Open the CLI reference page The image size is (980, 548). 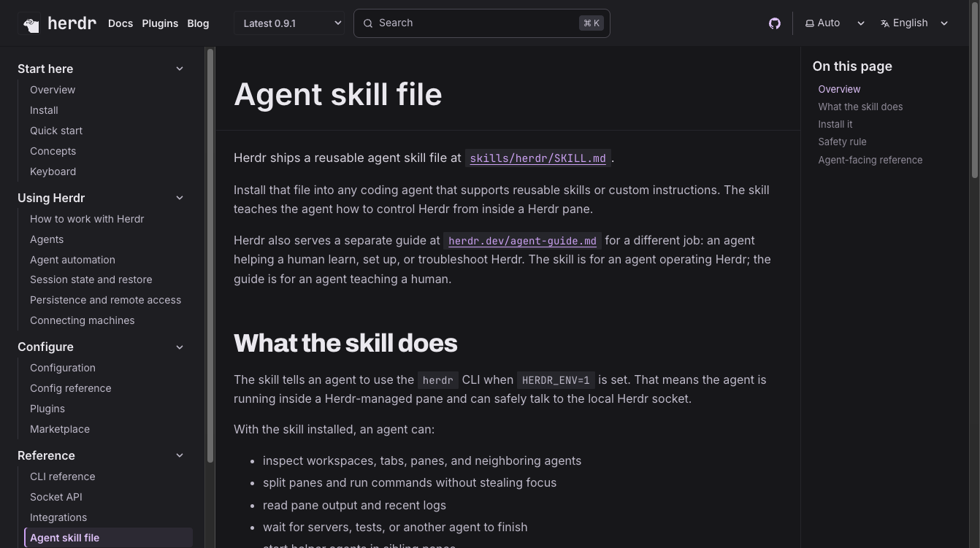tap(62, 476)
